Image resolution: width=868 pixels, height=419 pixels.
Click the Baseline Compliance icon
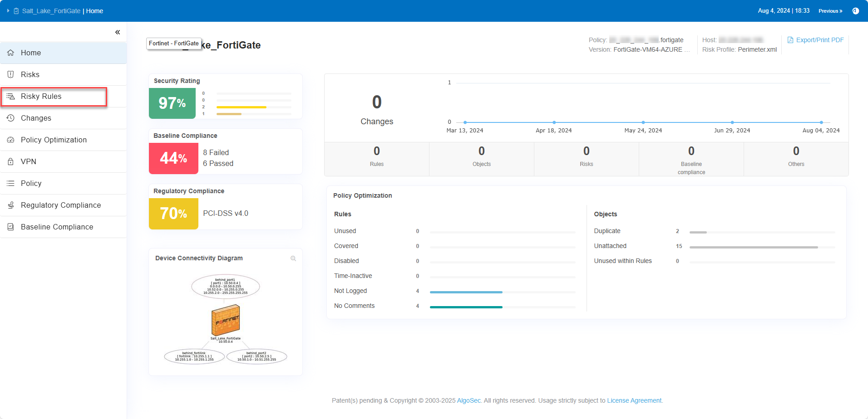coord(10,227)
